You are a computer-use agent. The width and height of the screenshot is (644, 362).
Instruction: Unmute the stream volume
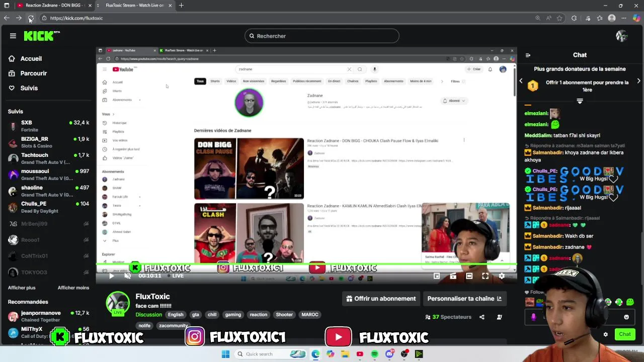click(127, 276)
